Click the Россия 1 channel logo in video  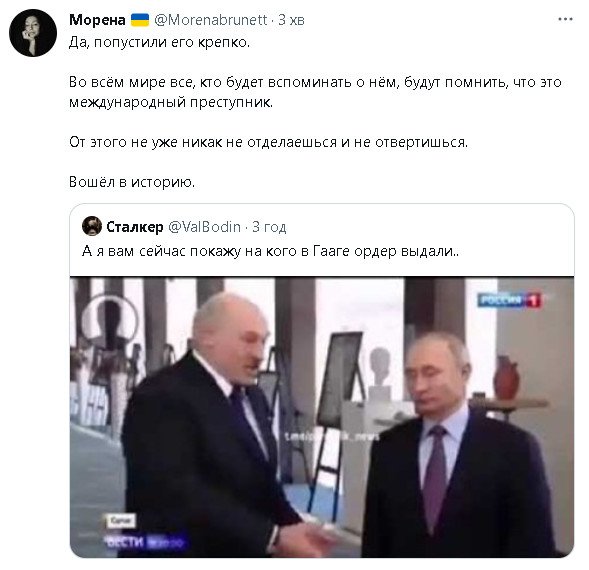pyautogui.click(x=509, y=300)
